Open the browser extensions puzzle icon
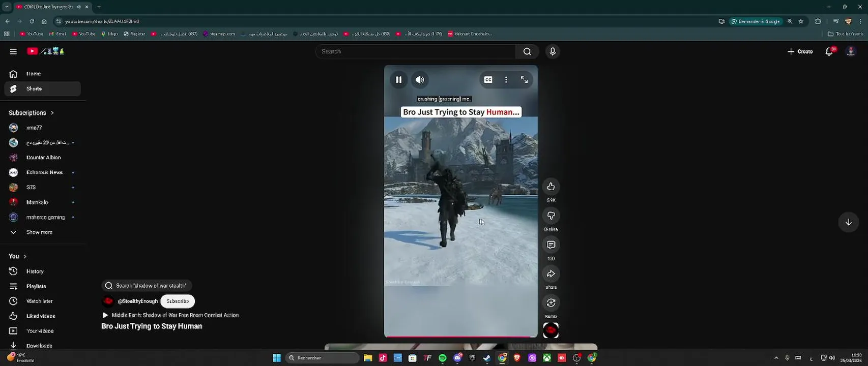This screenshot has height=366, width=868. pyautogui.click(x=818, y=21)
